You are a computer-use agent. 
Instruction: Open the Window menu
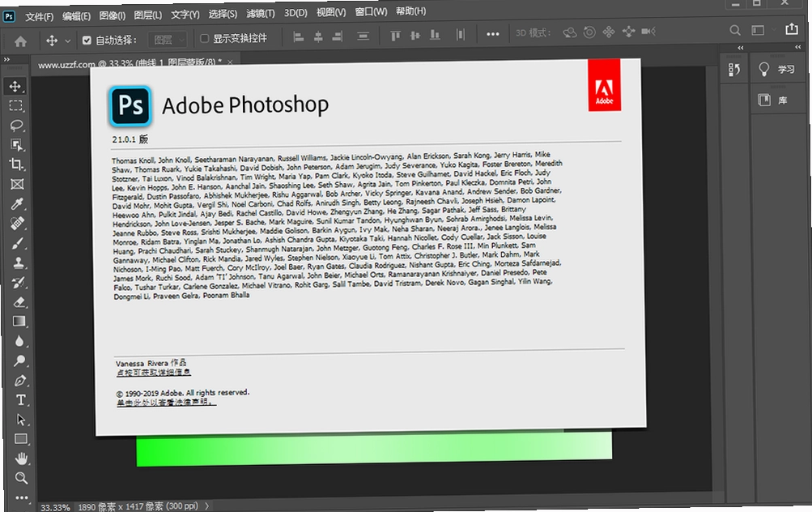pos(371,11)
